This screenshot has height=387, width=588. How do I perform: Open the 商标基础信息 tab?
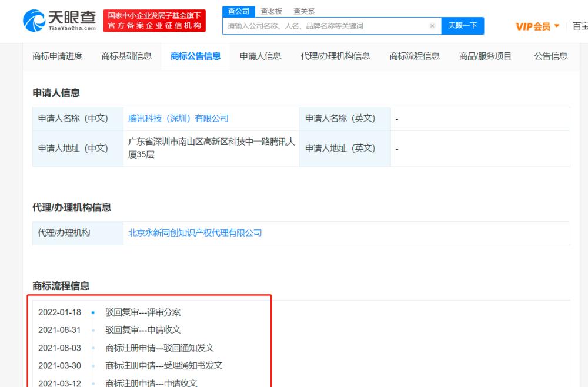(x=126, y=56)
